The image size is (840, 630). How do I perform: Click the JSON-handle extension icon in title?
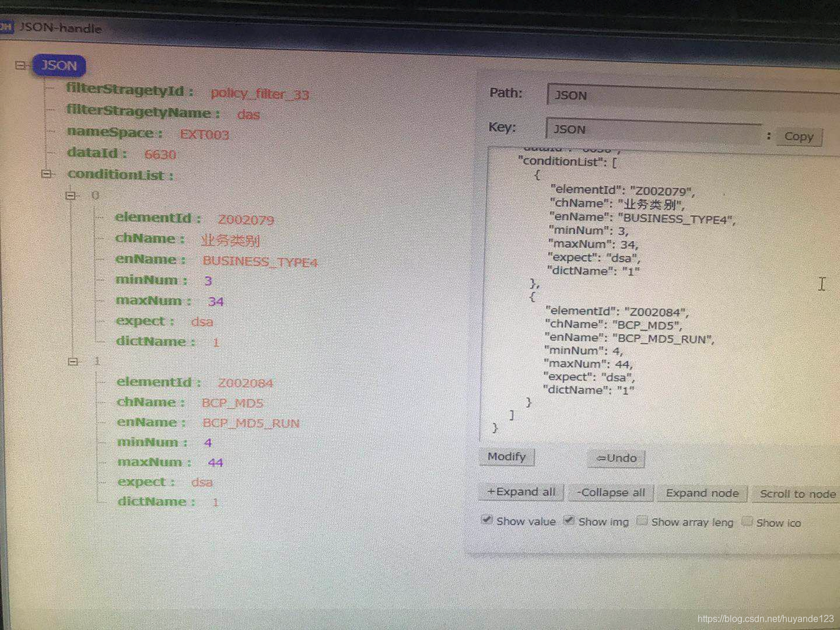tap(6, 26)
